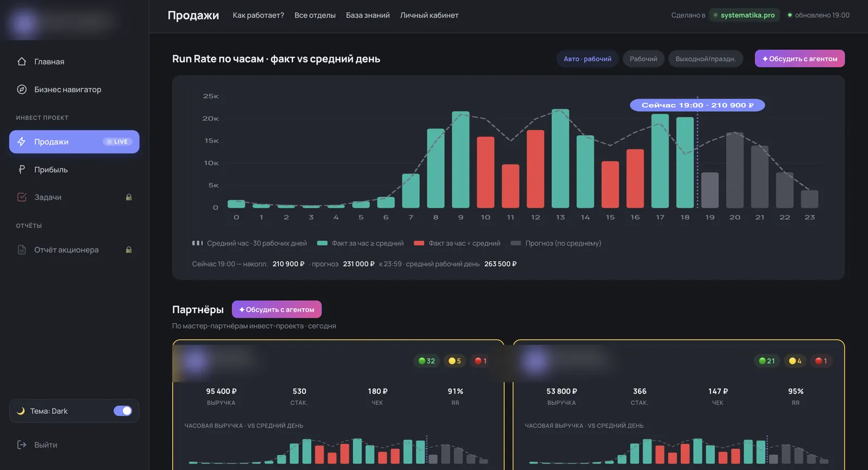This screenshot has height=470, width=868.
Task: Click the 530 стак. value
Action: 299,391
